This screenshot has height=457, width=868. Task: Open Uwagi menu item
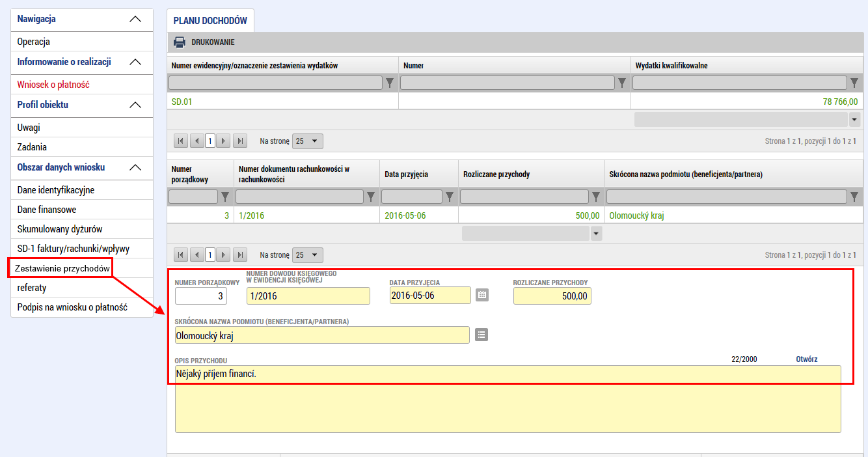pyautogui.click(x=82, y=128)
